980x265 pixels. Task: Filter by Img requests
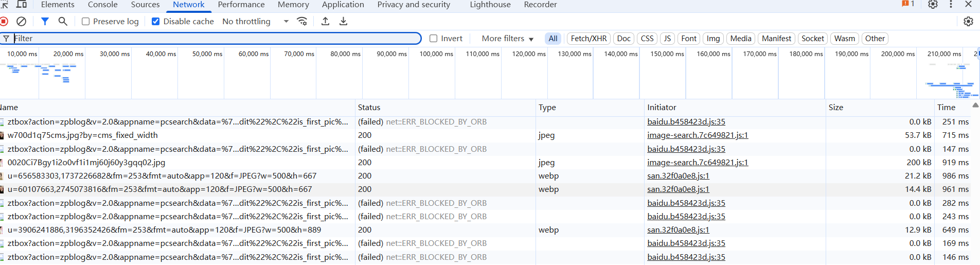713,39
